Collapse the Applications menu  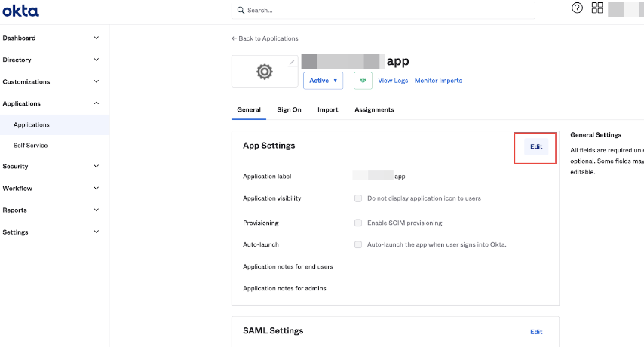51,103
